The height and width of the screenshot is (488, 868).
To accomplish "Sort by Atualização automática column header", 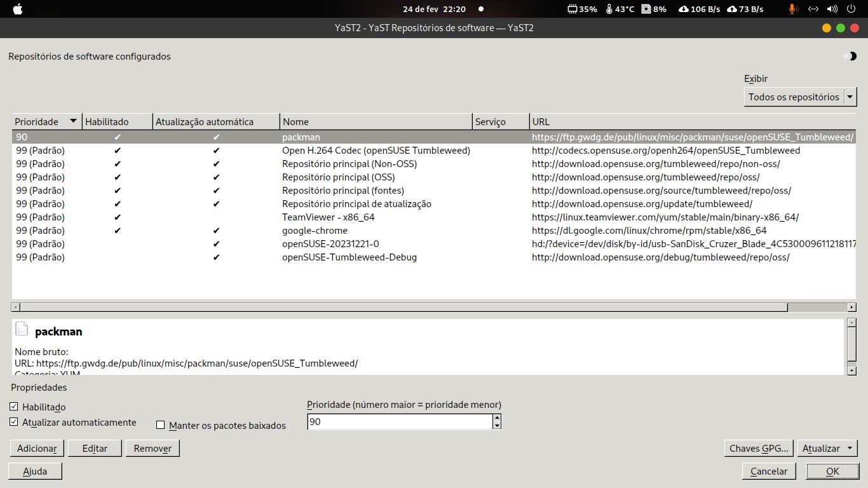I will (216, 121).
